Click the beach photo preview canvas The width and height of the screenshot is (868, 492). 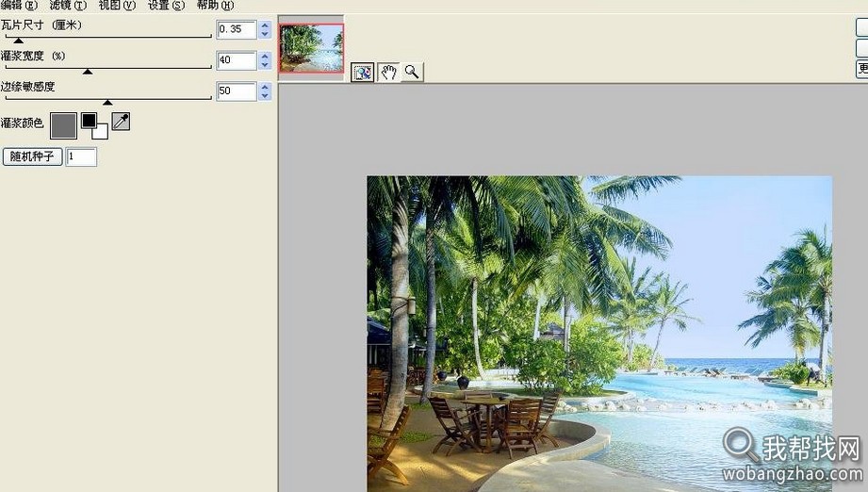599,334
